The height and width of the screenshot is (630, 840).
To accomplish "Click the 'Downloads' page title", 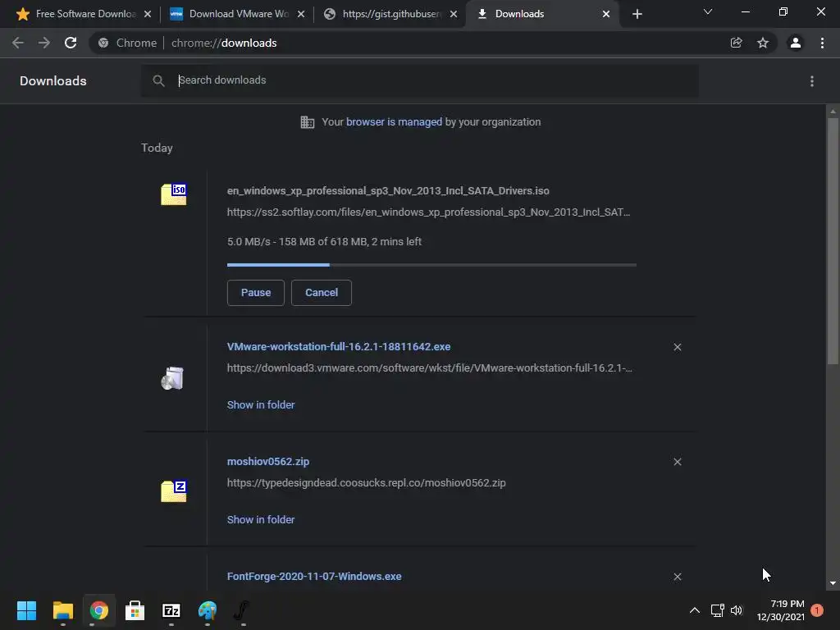I will coord(53,81).
